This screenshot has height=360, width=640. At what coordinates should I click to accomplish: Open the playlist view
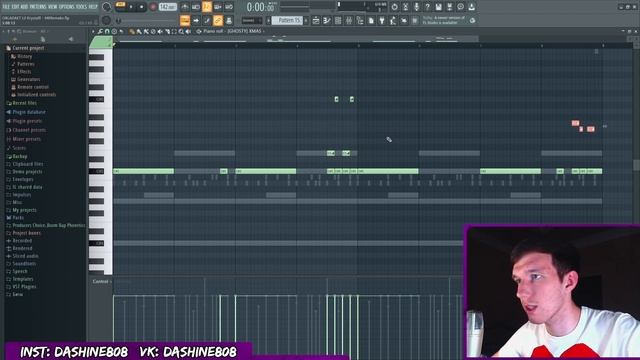316,20
